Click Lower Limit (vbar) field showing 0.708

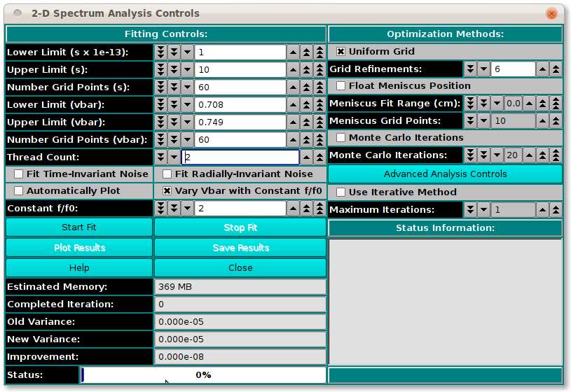point(240,105)
